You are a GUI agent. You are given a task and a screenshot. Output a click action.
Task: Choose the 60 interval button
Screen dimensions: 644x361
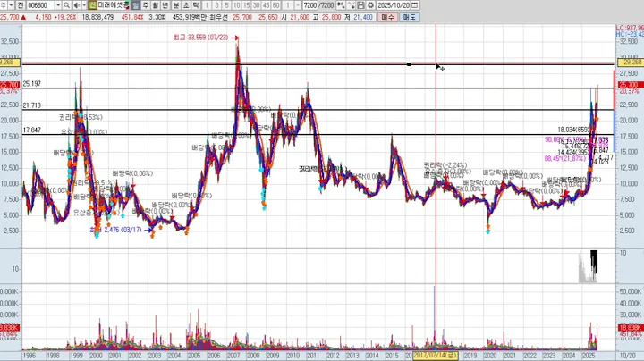tap(276, 5)
